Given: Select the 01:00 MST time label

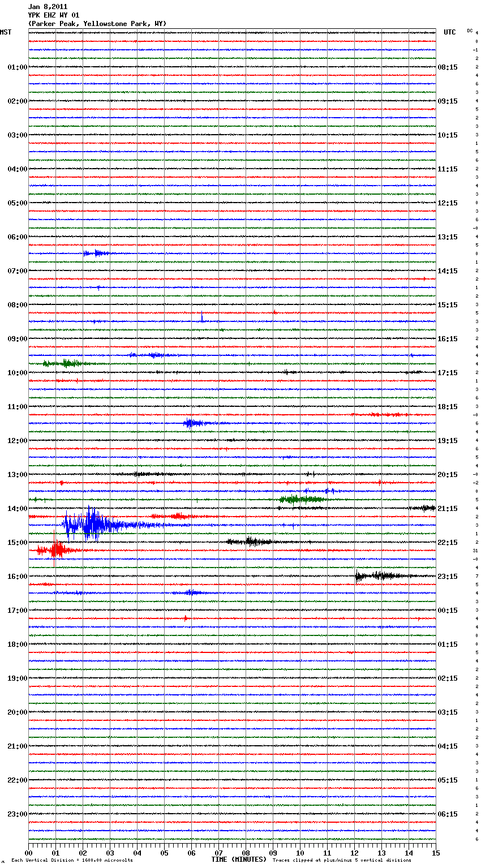Looking at the screenshot, I should click(18, 67).
